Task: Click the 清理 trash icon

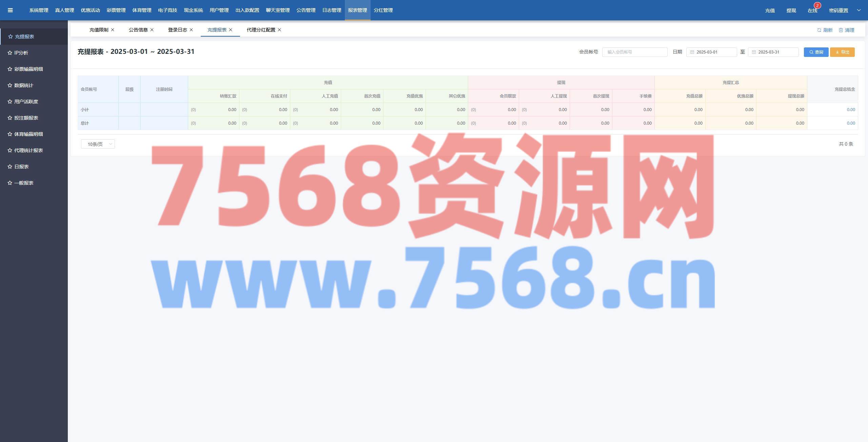Action: click(x=841, y=30)
